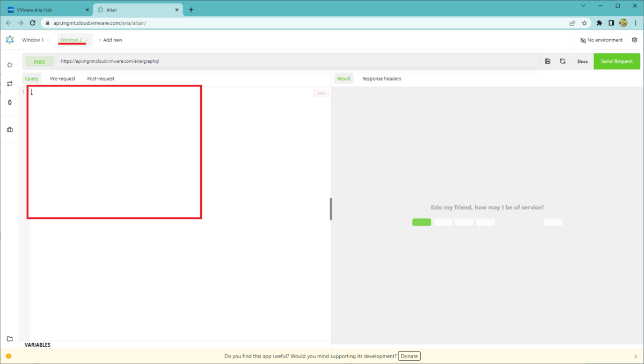Viewport: 644px width, 364px height.
Task: Open the Query tab
Action: coord(32,78)
